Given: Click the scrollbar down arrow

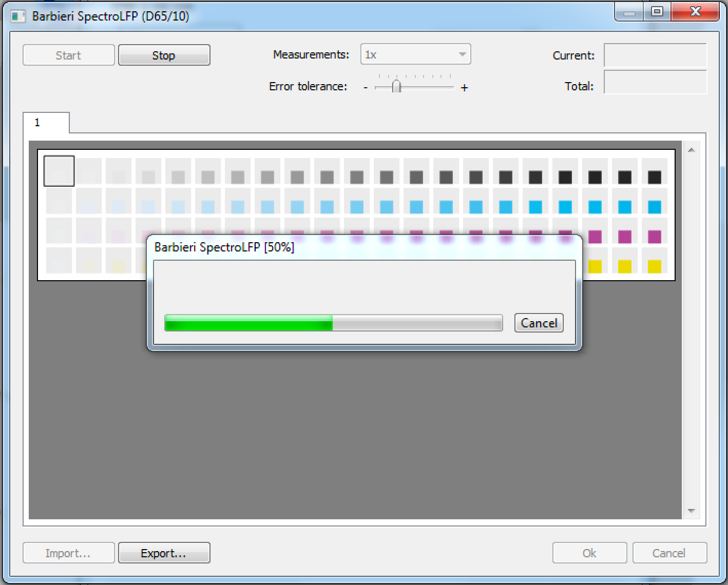Looking at the screenshot, I should tap(691, 511).
